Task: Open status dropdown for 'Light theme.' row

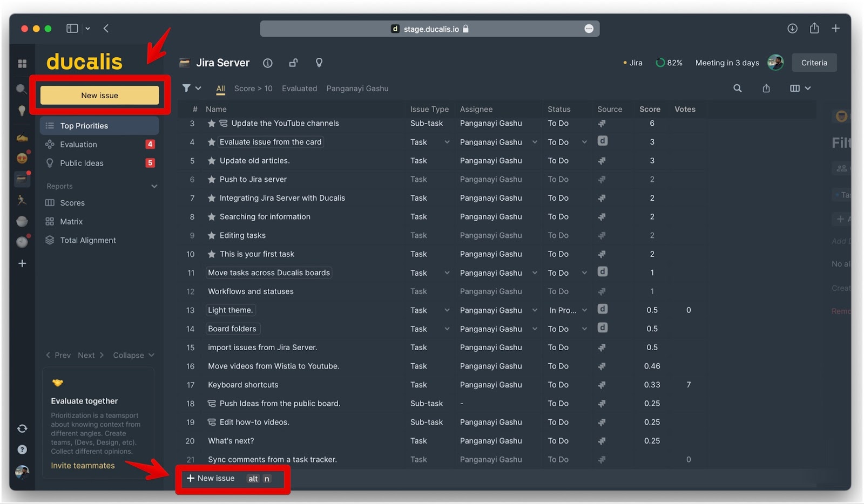Action: (584, 310)
